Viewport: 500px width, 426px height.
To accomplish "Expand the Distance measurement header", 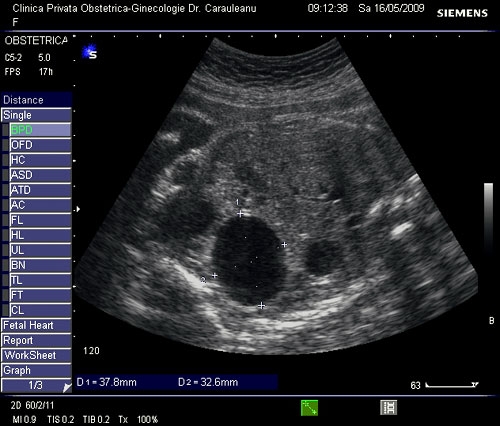I will 36,100.
